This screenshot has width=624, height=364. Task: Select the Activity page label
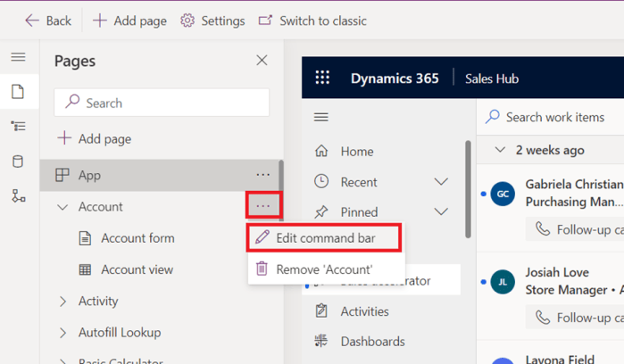click(98, 302)
